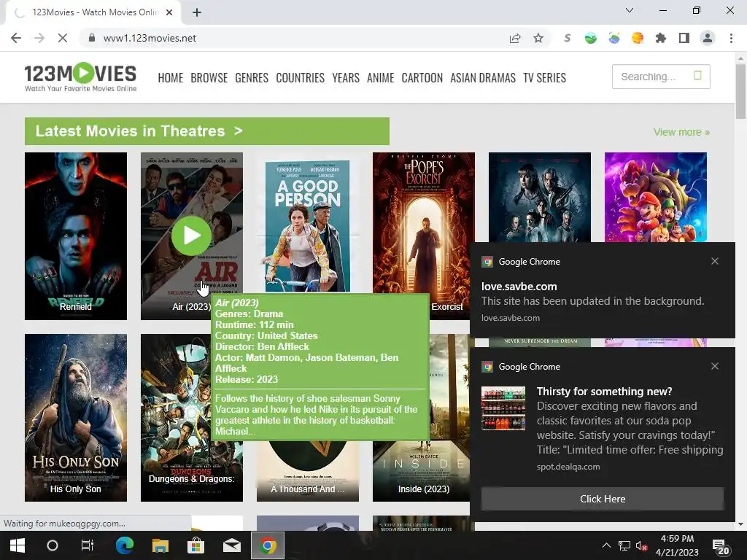Click Click Here button in notification
The height and width of the screenshot is (560, 747).
(x=602, y=499)
